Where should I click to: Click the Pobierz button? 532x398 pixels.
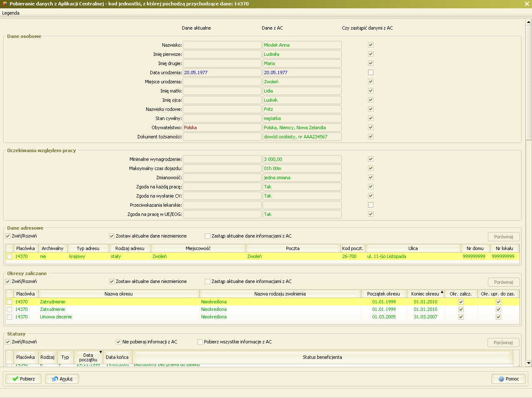click(23, 379)
